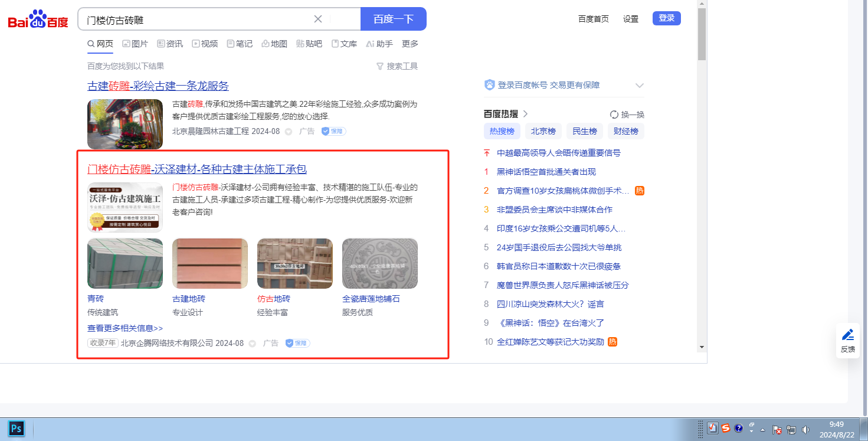Refresh hot searches with 换一换
The width and height of the screenshot is (868, 441).
(x=627, y=115)
